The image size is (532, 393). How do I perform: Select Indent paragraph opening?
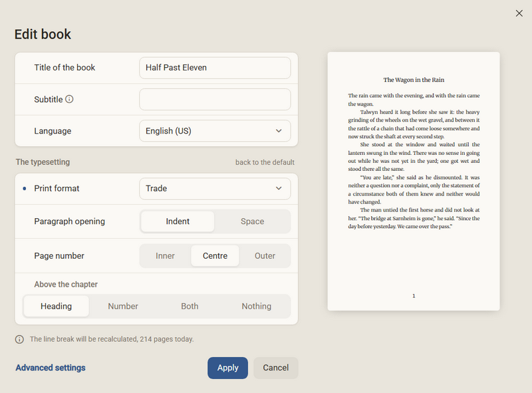[178, 221]
